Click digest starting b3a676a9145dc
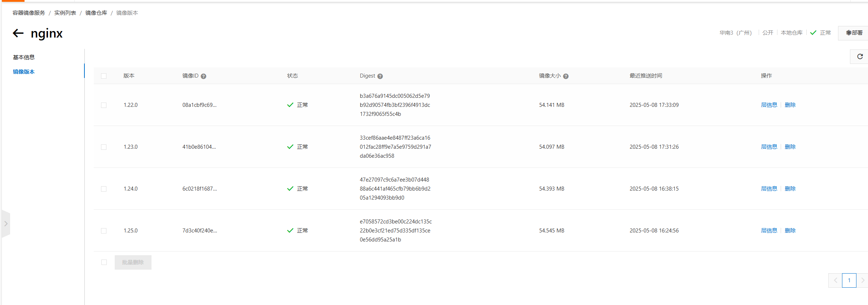The image size is (868, 305). point(395,105)
